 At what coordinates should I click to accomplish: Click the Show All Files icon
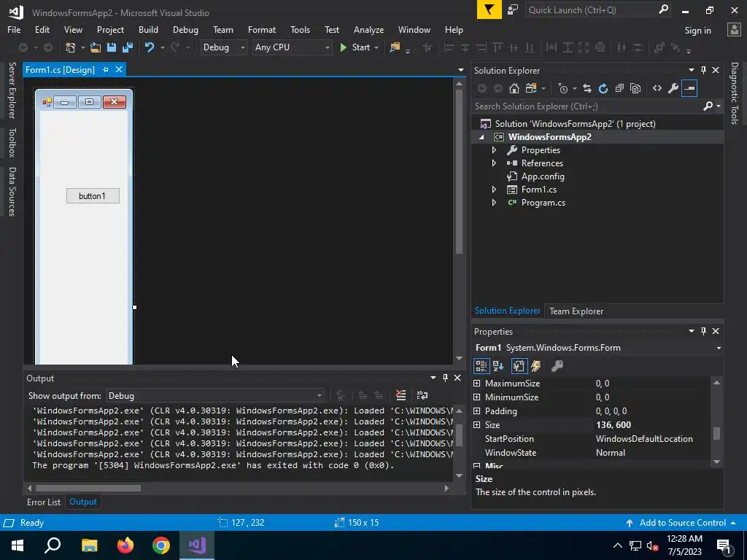[x=635, y=88]
